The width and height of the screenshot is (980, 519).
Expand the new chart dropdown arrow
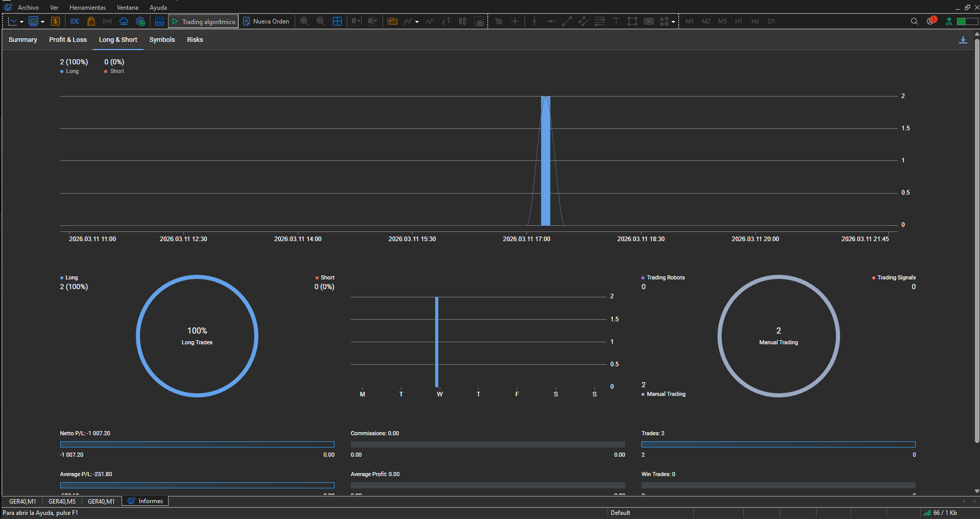(x=21, y=22)
